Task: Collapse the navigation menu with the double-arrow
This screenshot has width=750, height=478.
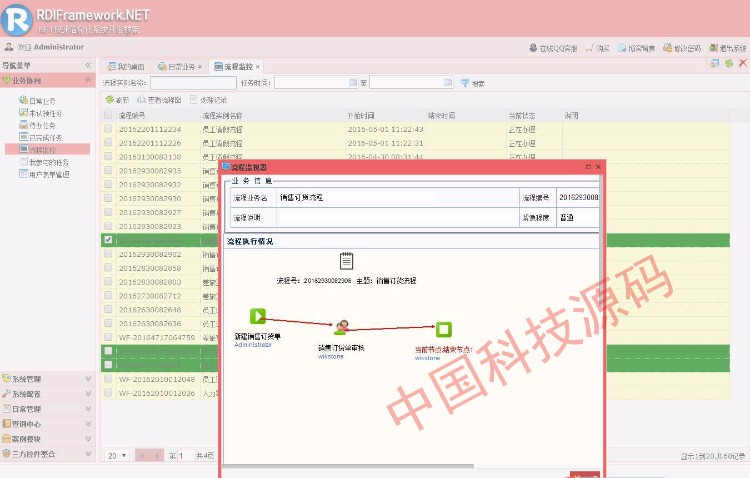Action: point(88,65)
